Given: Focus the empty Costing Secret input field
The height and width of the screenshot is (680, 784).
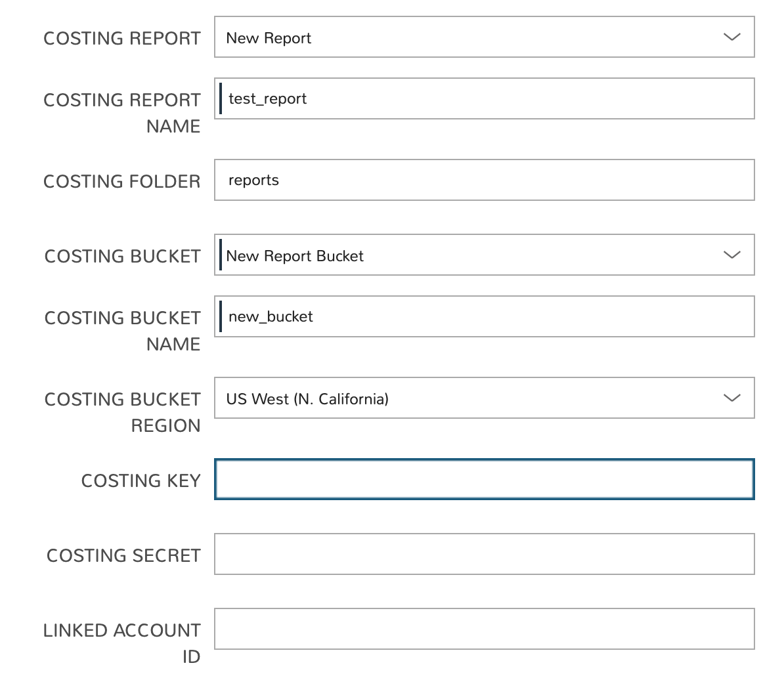Looking at the screenshot, I should coord(485,555).
